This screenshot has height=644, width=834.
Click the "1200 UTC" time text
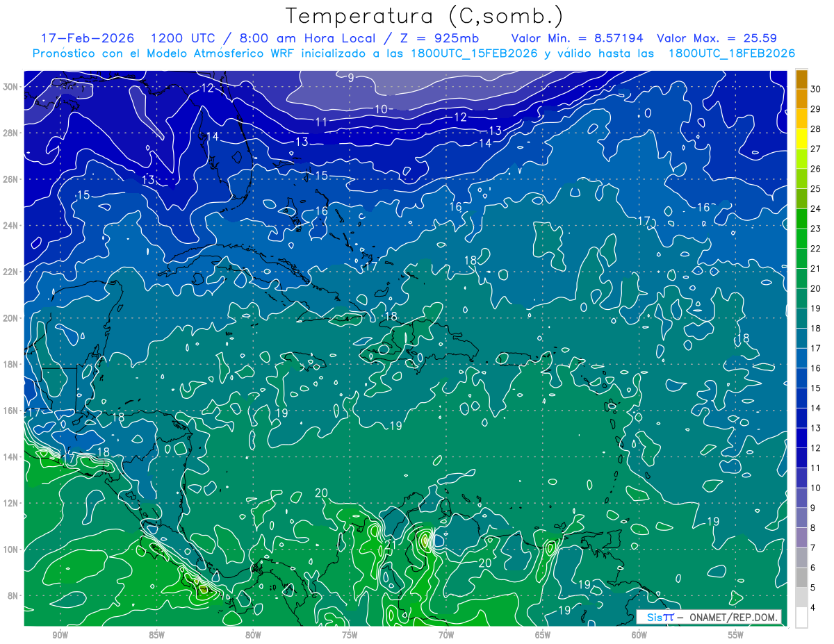[x=183, y=38]
